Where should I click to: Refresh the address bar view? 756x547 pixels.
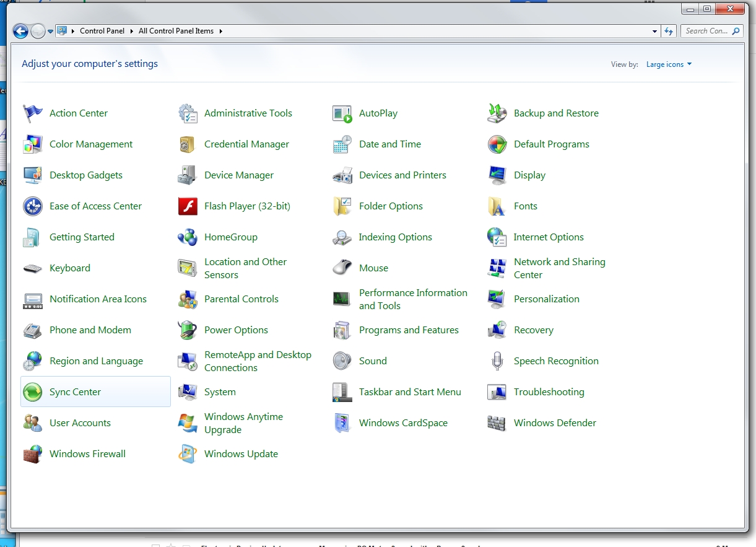[x=669, y=31]
